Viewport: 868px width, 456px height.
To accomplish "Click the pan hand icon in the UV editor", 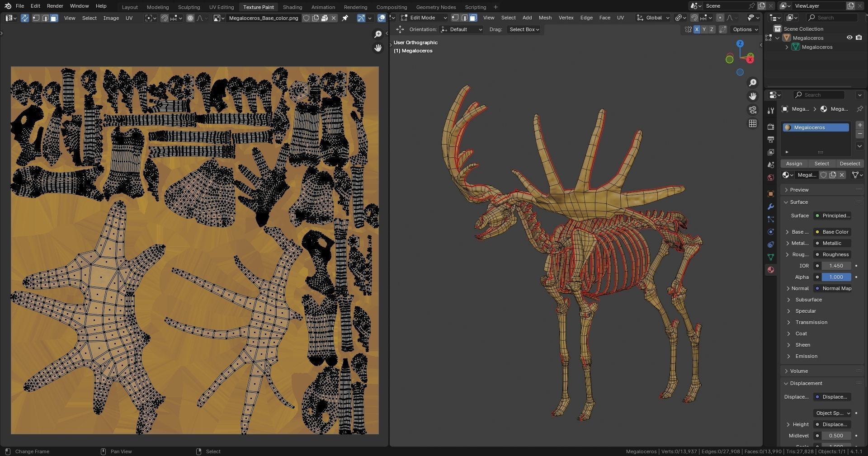I will tap(378, 48).
